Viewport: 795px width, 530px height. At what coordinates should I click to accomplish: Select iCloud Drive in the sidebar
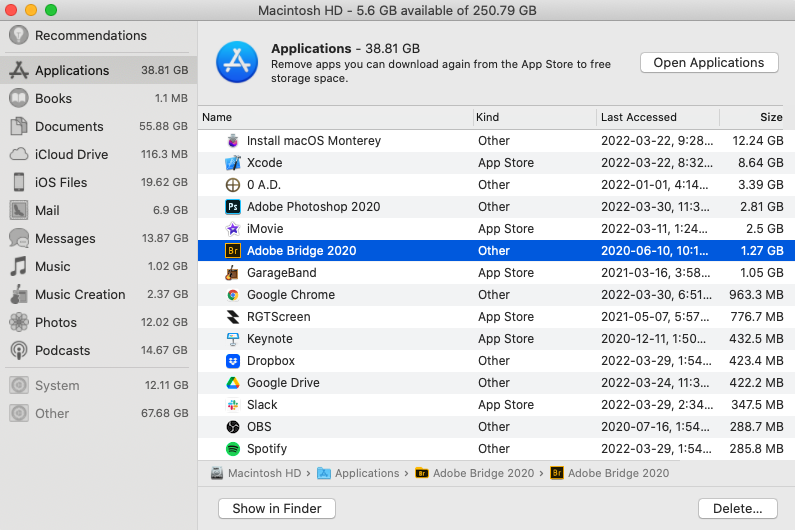71,155
